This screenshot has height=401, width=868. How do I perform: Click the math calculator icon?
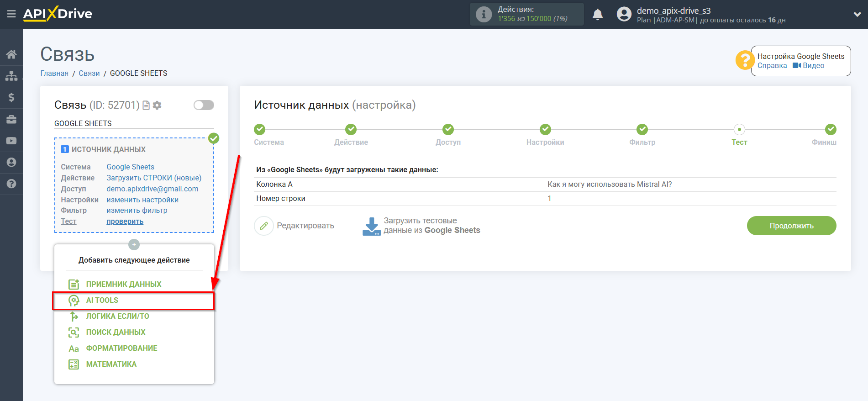coord(74,364)
